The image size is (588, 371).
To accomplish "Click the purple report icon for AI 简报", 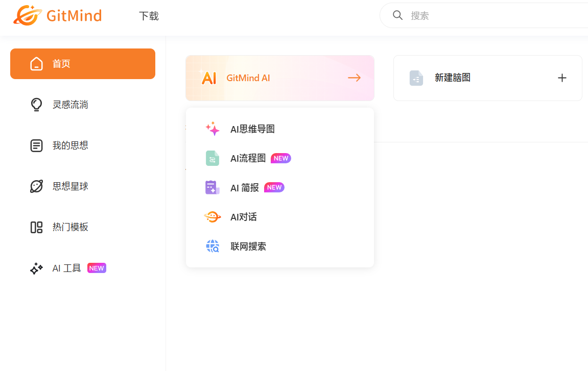I will tap(212, 187).
